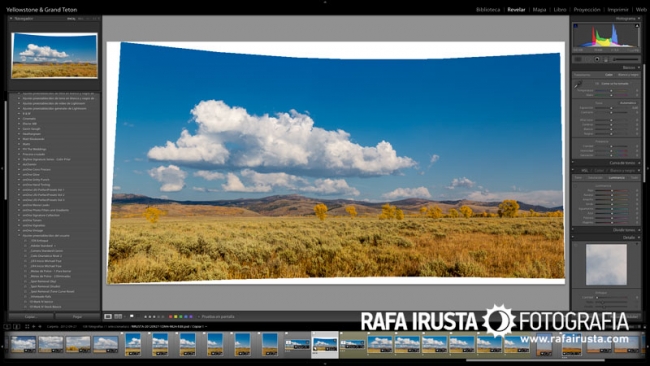Viewport: 650px width, 366px height.
Task: Expand the Cinematic preset folder
Action: click(x=19, y=119)
